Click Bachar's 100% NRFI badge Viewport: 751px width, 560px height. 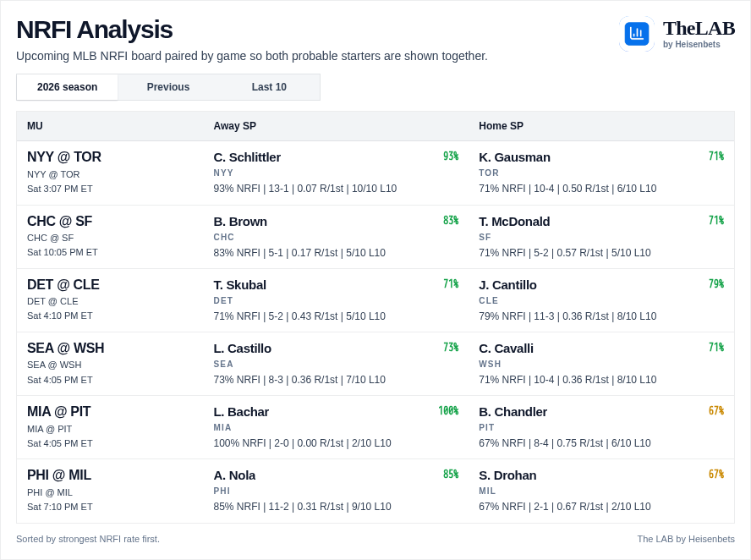[448, 411]
